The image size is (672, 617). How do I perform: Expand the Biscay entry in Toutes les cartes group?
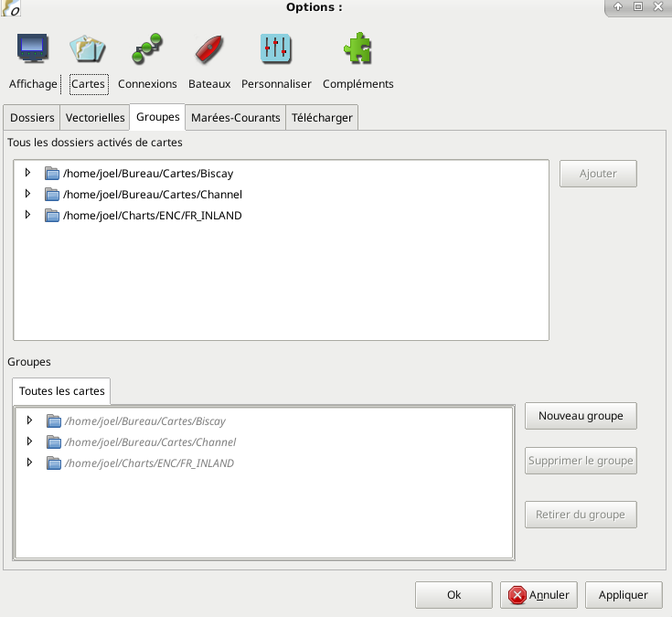click(29, 420)
